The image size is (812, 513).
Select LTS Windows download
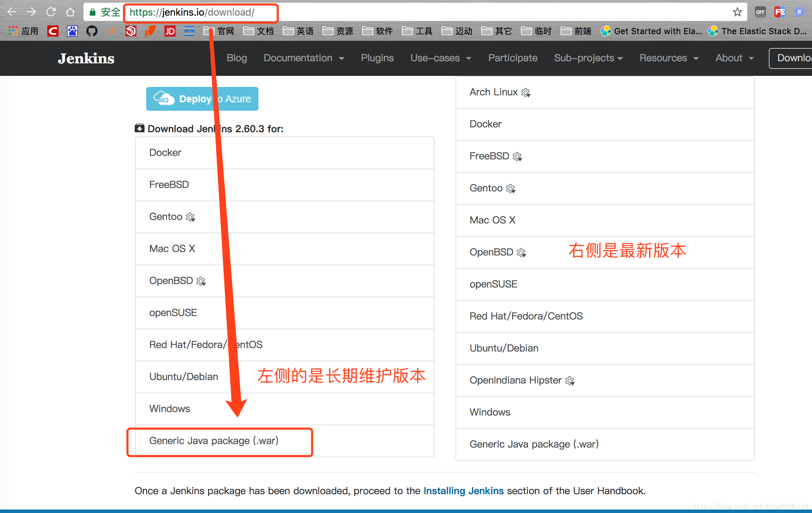[x=284, y=409]
